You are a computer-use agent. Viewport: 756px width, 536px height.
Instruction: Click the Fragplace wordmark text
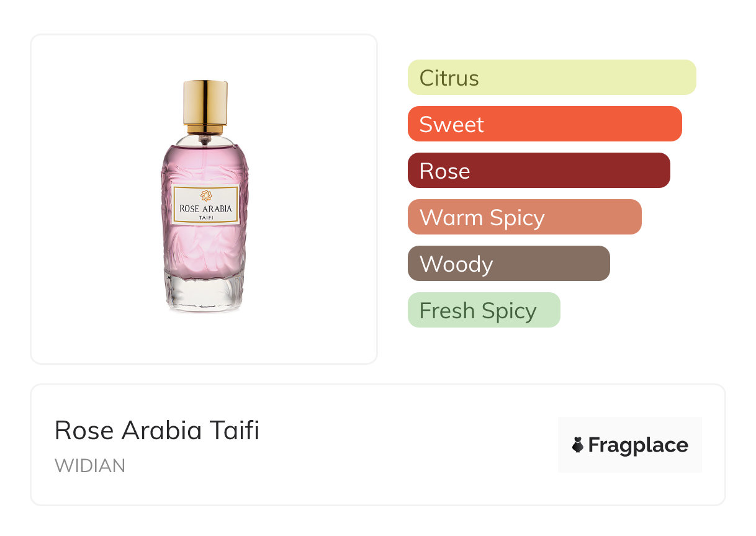[638, 445]
